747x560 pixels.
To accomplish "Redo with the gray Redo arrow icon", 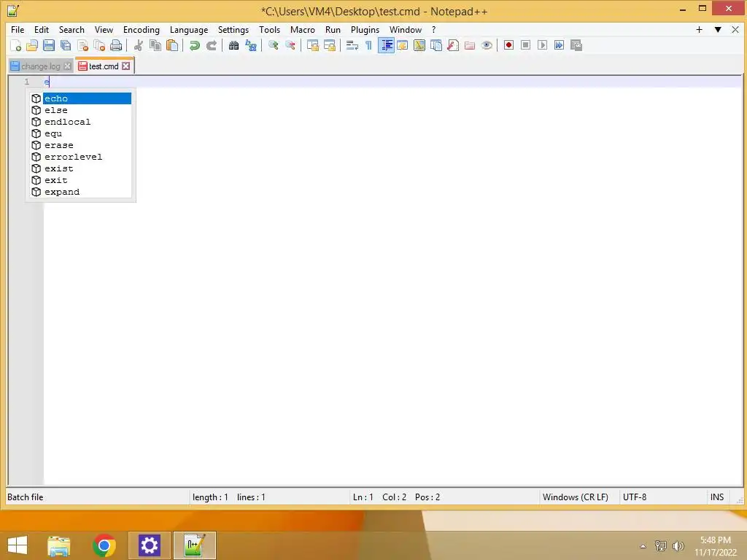I will coord(211,45).
